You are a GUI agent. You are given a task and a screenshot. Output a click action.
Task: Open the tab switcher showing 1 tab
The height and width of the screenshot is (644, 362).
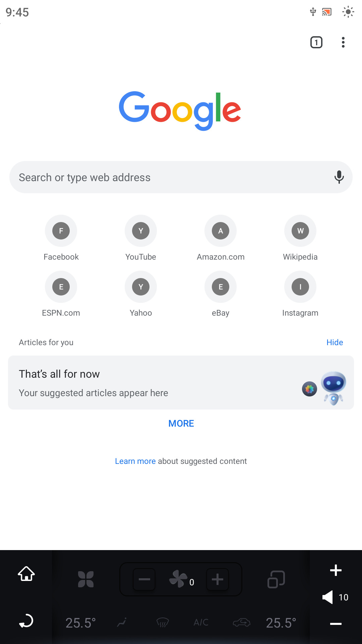[x=316, y=42]
